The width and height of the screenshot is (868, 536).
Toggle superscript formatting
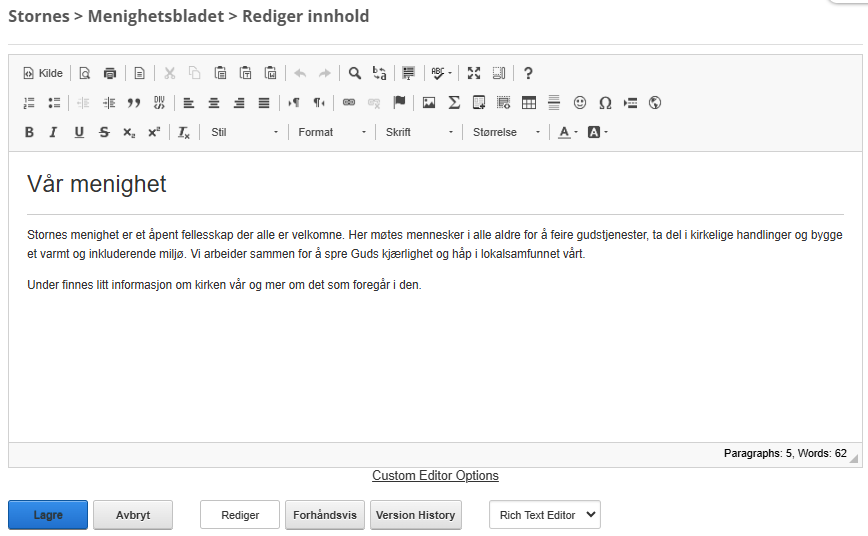(154, 132)
